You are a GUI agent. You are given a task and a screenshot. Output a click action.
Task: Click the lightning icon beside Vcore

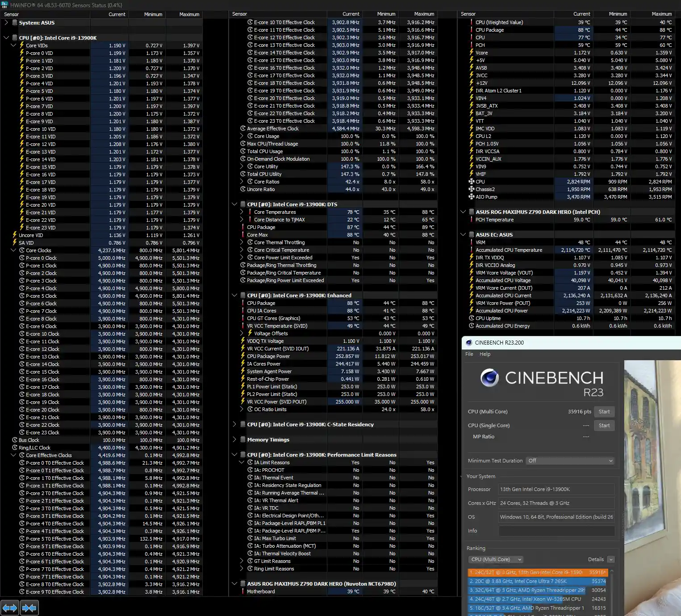click(x=472, y=53)
